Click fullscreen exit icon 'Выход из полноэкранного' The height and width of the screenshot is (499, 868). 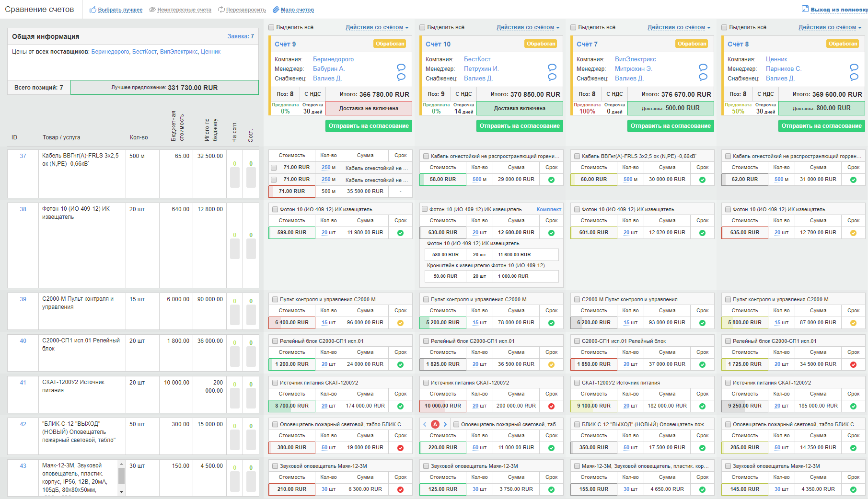pyautogui.click(x=805, y=9)
